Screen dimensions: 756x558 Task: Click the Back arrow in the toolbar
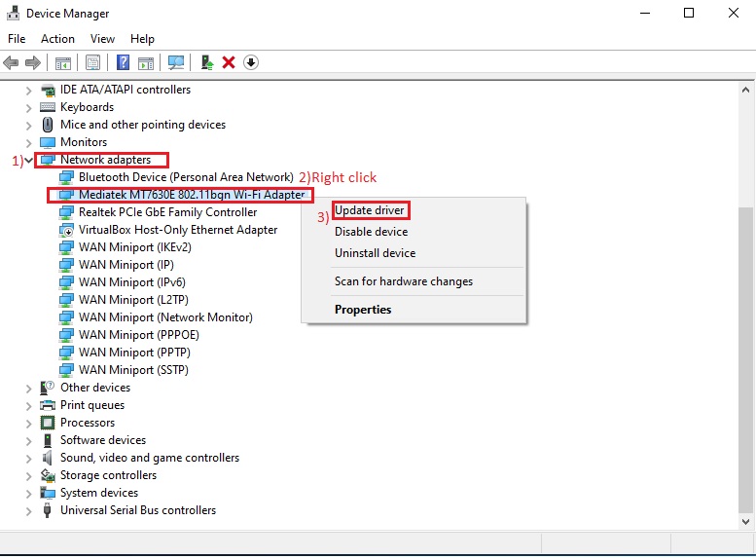coord(12,62)
